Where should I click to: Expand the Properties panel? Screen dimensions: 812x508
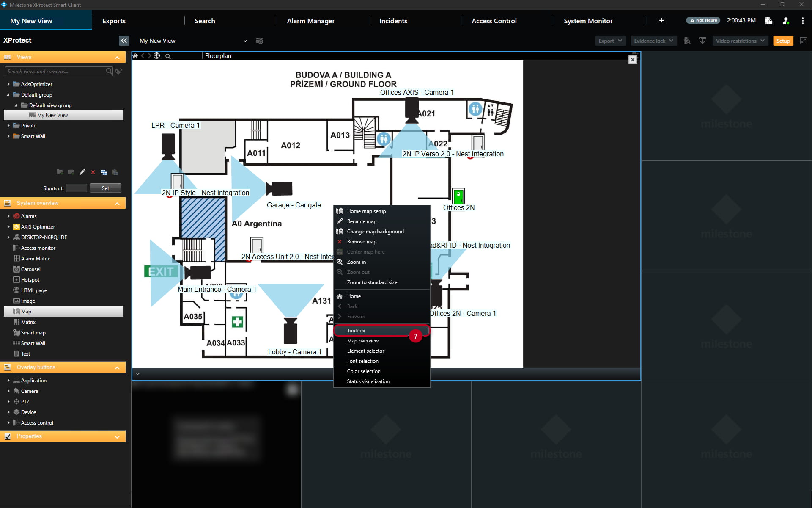pyautogui.click(x=117, y=436)
